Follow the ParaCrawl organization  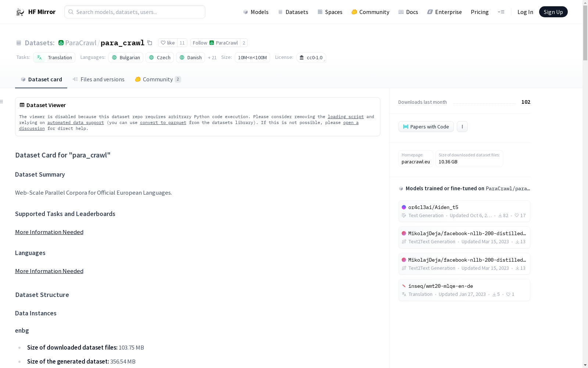point(215,43)
